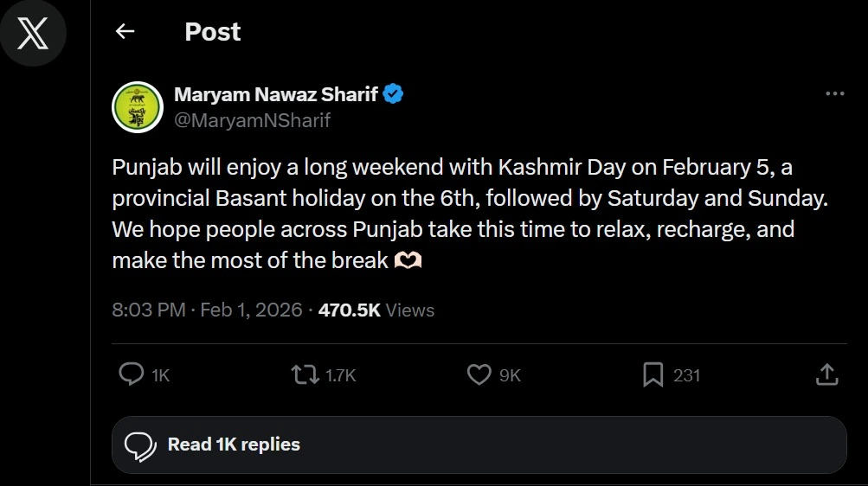
Task: Click the 8:03 PM Feb 1, 2026 timestamp
Action: [x=207, y=310]
